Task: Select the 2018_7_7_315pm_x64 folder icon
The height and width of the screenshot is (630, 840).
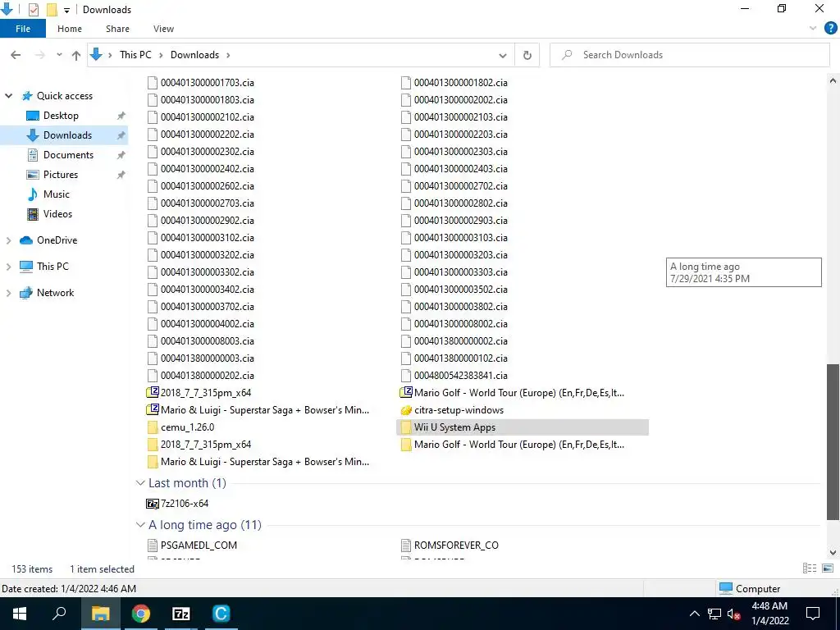Action: [152, 445]
